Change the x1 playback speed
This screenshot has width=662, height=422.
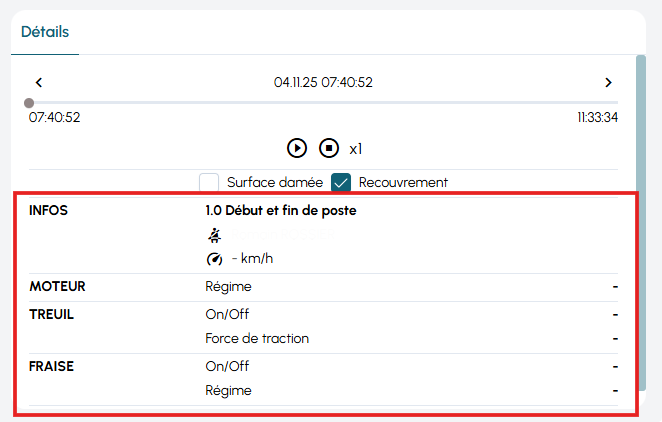coord(355,149)
